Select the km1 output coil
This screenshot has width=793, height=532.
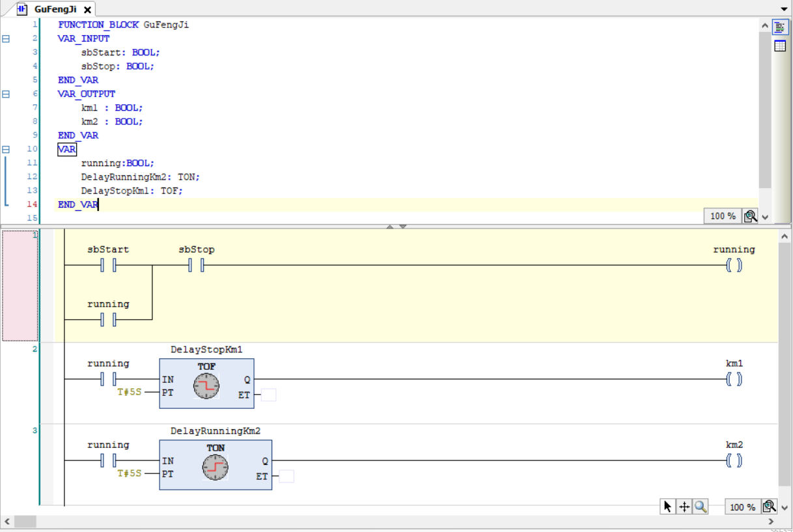coord(734,380)
